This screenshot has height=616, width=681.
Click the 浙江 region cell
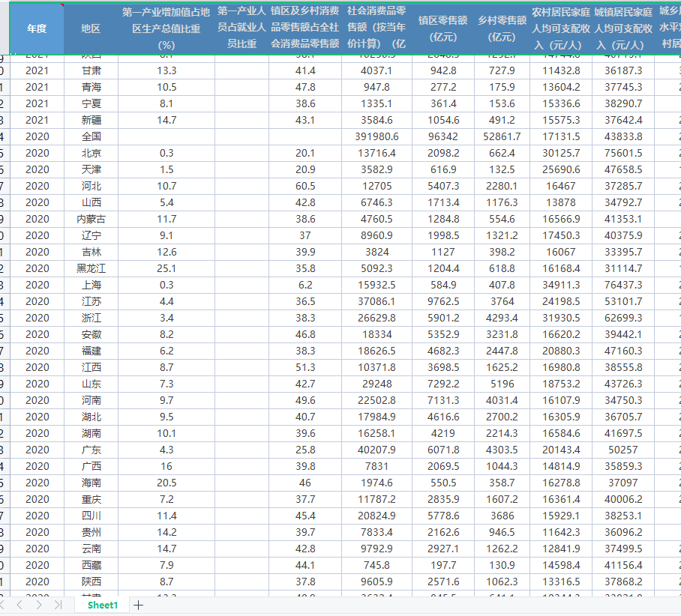[x=91, y=318]
